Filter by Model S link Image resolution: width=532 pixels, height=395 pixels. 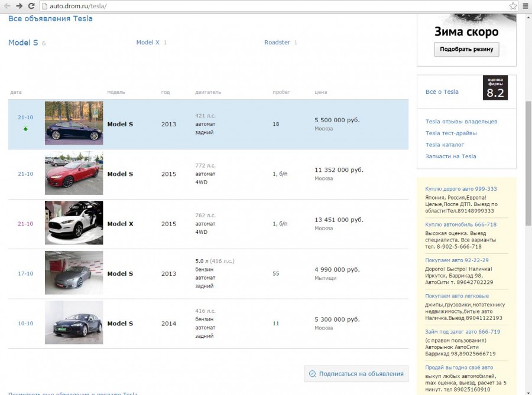coord(23,43)
